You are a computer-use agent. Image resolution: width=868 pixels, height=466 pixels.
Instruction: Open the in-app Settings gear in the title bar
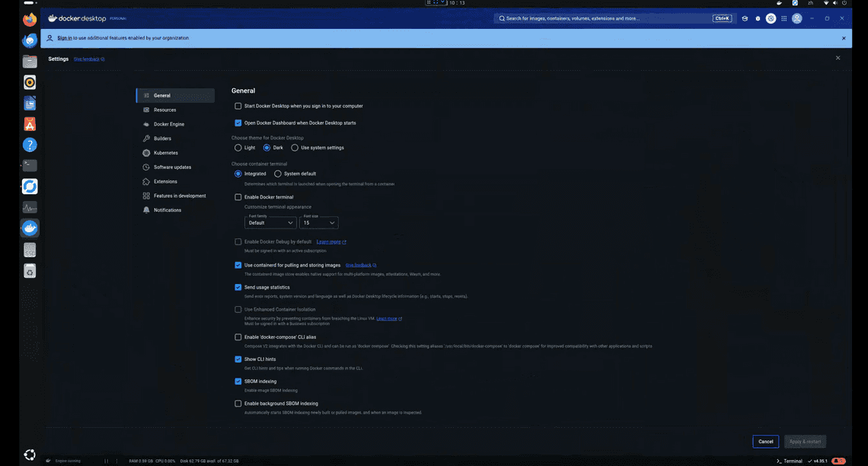click(771, 18)
